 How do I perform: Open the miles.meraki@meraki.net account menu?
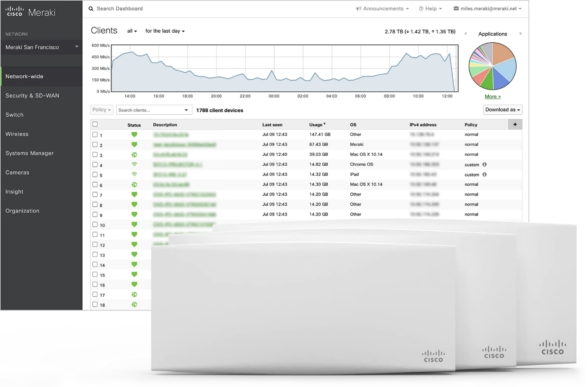pos(487,9)
